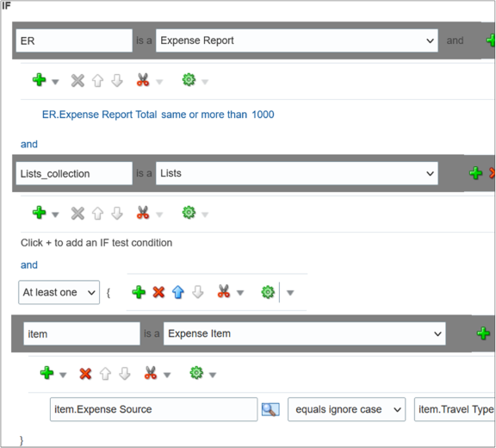This screenshot has width=496, height=448.
Task: Click green plus at right of Expense Item row
Action: click(x=483, y=333)
